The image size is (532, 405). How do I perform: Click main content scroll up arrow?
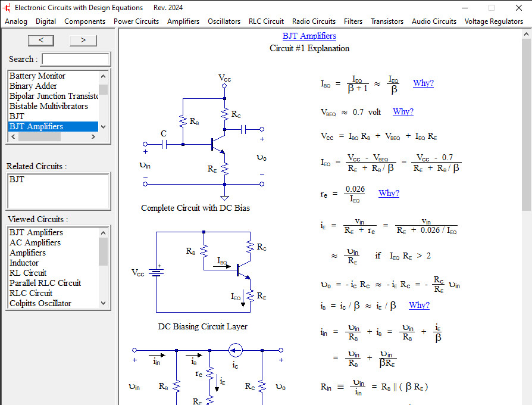click(526, 34)
